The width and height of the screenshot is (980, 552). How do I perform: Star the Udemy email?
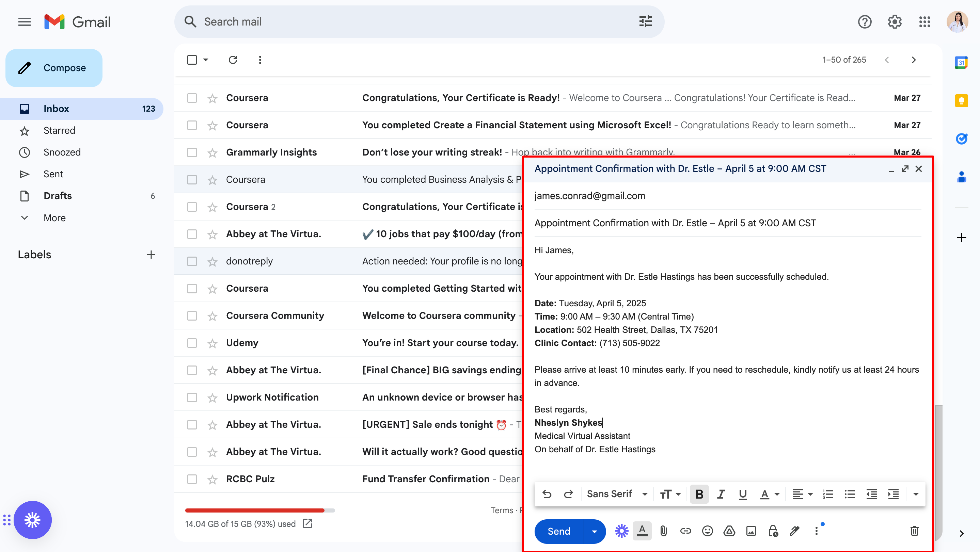point(212,343)
